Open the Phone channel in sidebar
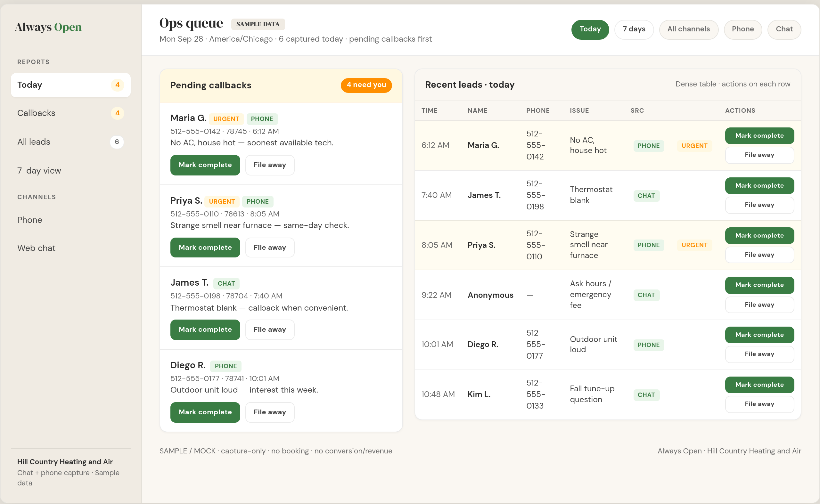This screenshot has width=820, height=504. tap(71, 220)
